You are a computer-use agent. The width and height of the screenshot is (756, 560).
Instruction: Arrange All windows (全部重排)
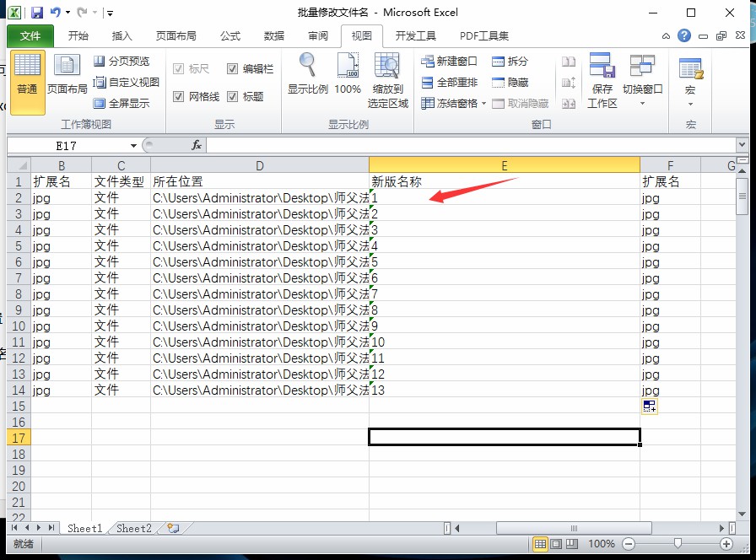tap(449, 83)
